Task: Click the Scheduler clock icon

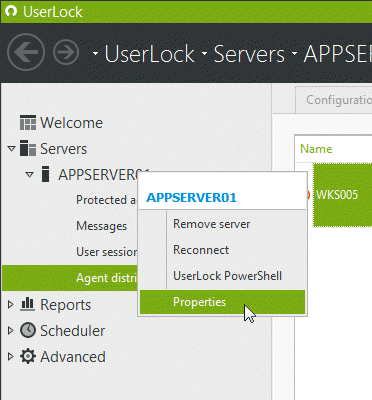Action: [x=28, y=330]
